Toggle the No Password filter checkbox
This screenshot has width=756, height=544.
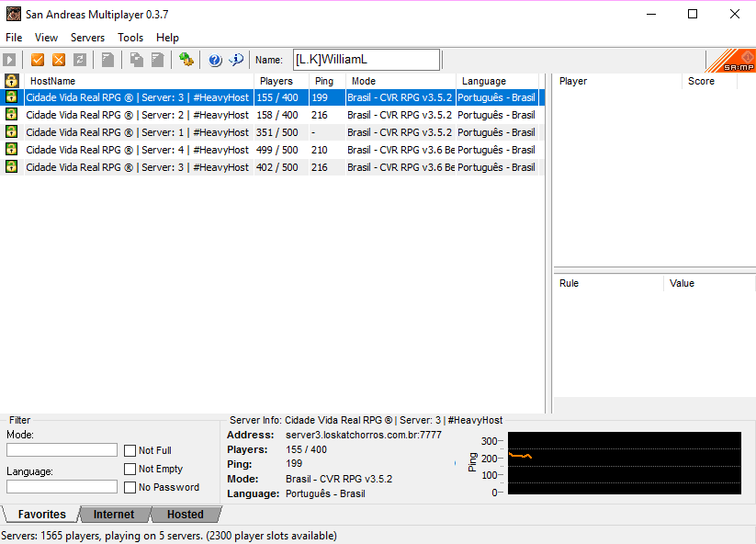[130, 487]
